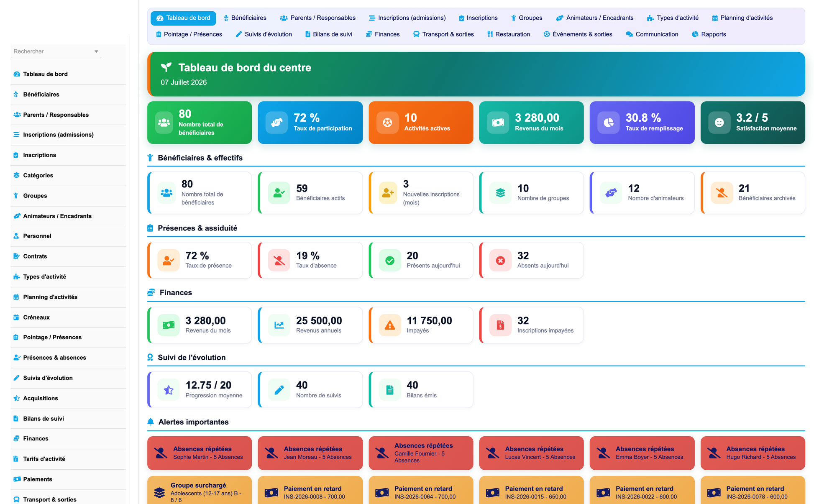
Task: Click the Créneaux calendar icon in sidebar
Action: (x=16, y=317)
